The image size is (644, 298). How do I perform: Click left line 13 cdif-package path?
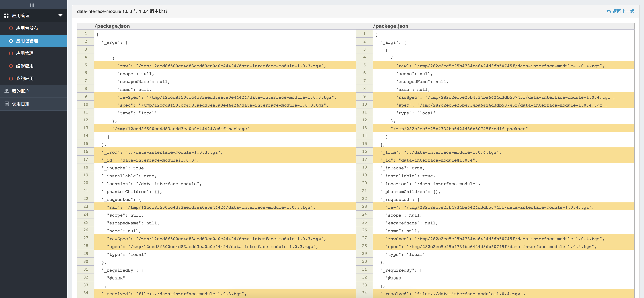(181, 129)
